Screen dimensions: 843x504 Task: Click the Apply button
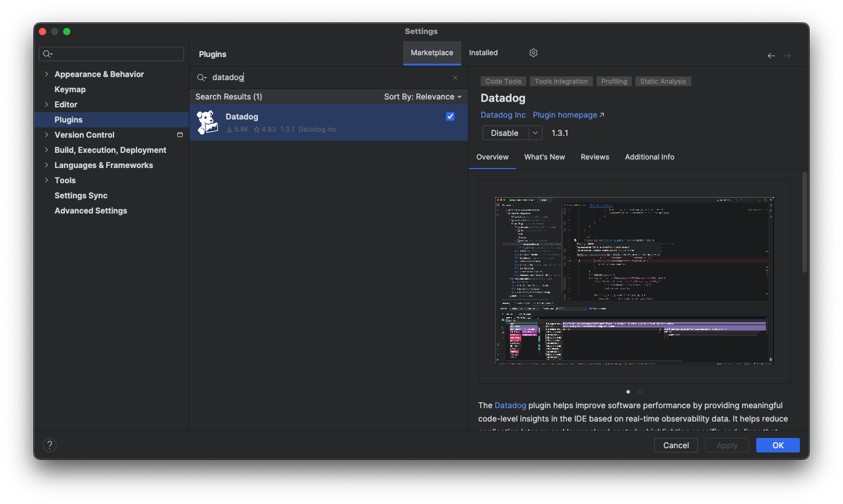727,445
